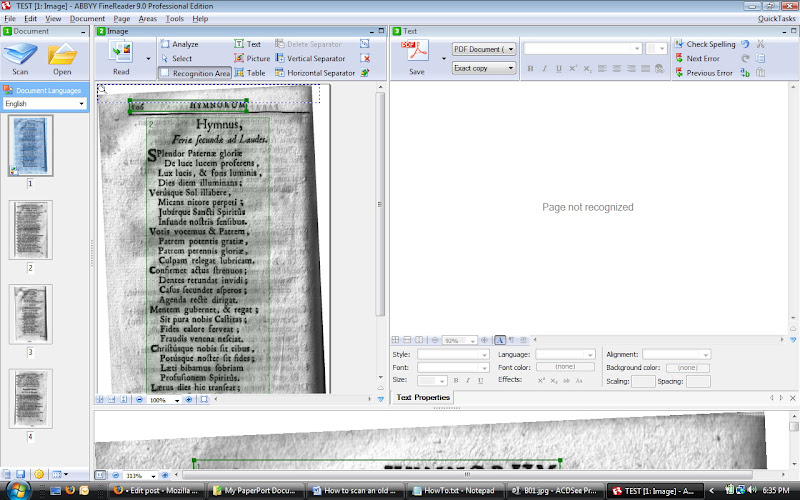This screenshot has height=500, width=800.
Task: Click the eraser icon in Image toolbar
Action: (365, 73)
